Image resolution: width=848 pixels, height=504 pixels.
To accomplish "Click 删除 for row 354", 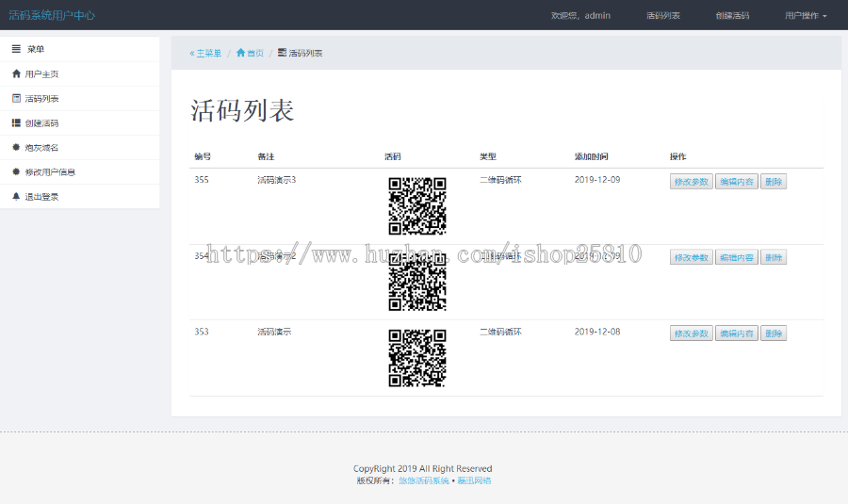I will click(x=774, y=257).
